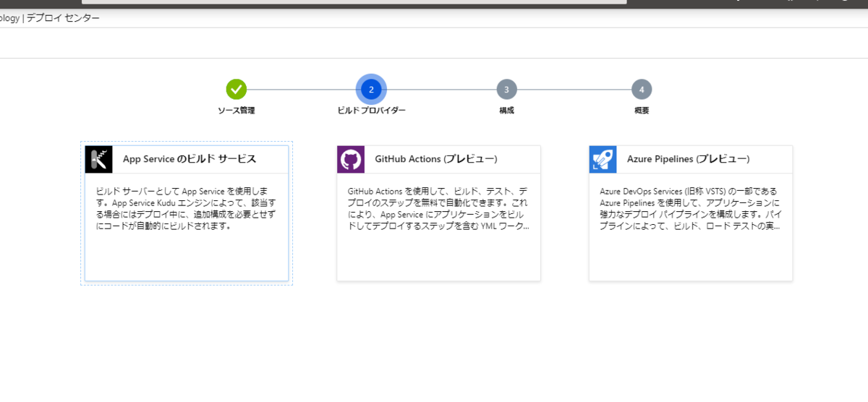Select step 2 ビルド プロバイダー circle
This screenshot has height=402, width=868.
coord(371,90)
